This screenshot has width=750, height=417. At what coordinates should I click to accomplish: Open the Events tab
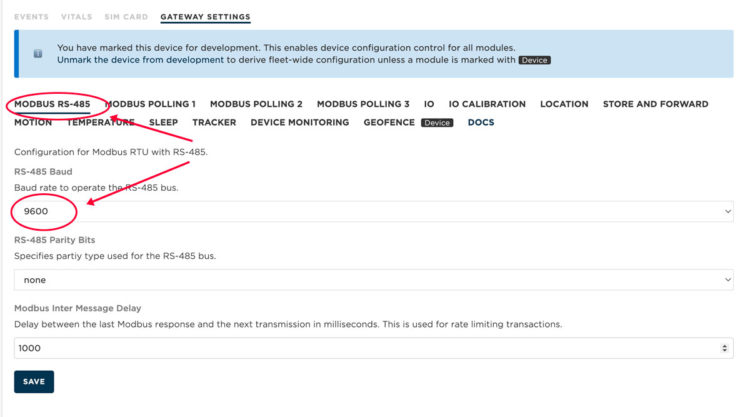click(31, 17)
